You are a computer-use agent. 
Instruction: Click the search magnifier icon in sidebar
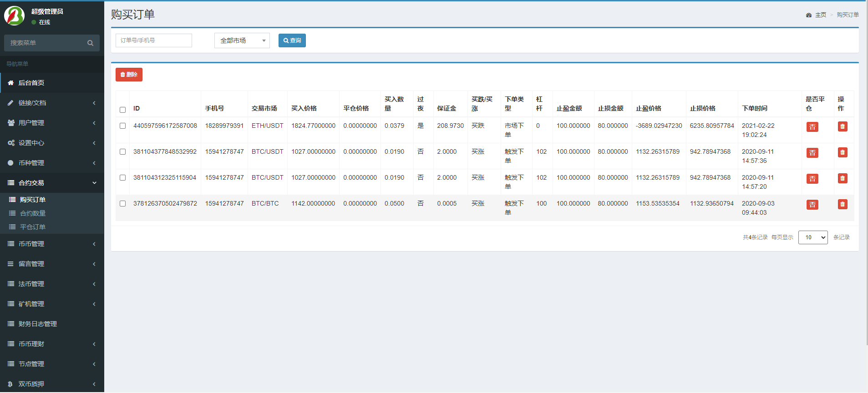pyautogui.click(x=90, y=43)
